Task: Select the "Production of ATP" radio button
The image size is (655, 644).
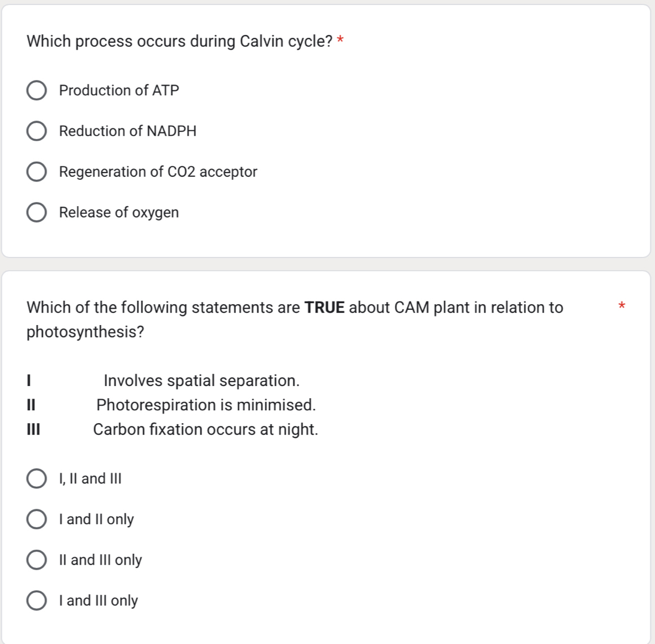Action: [37, 90]
